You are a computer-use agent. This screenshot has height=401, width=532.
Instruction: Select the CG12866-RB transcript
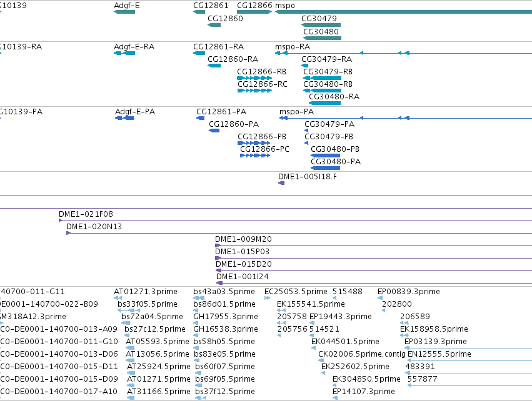[254, 78]
